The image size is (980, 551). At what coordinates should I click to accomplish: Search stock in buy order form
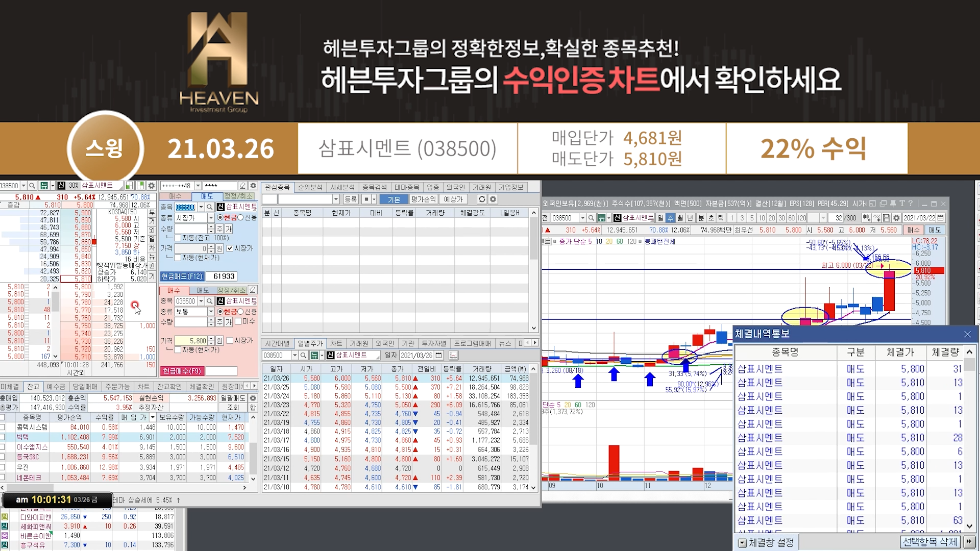point(209,302)
